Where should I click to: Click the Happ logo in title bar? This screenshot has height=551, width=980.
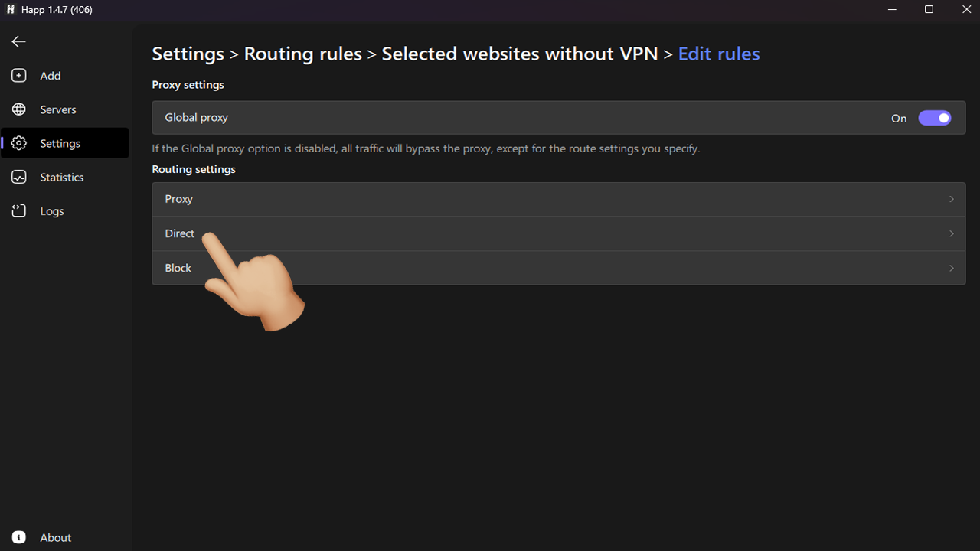(x=9, y=9)
